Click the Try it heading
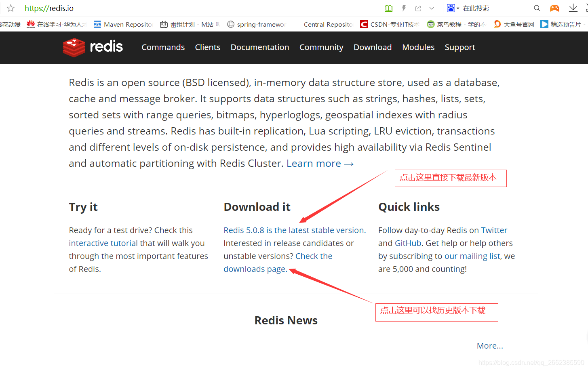588x370 pixels. (x=83, y=207)
